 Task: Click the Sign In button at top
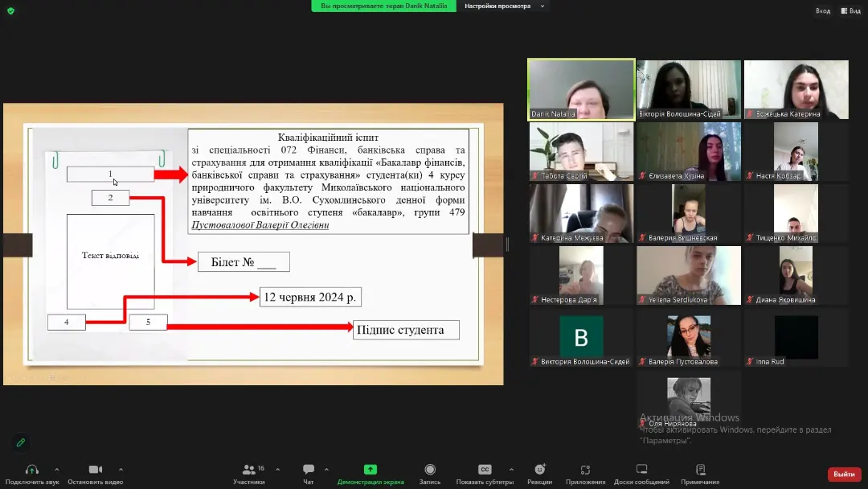822,10
